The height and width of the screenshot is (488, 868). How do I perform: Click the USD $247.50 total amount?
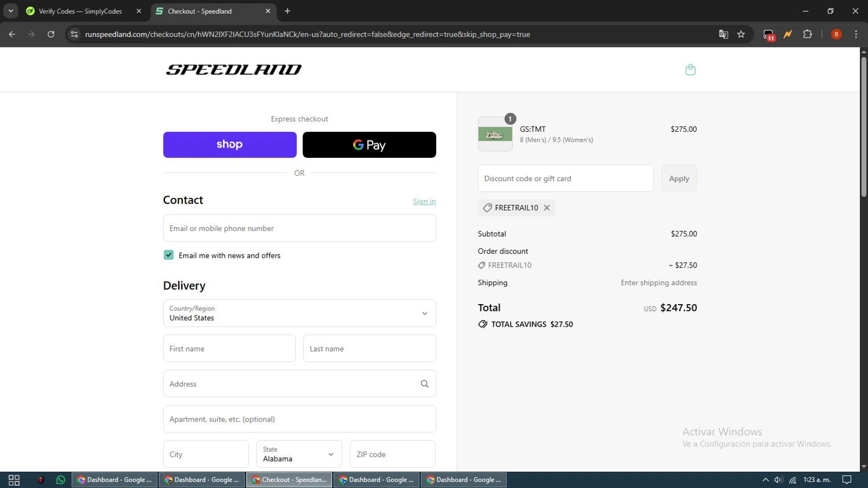pyautogui.click(x=671, y=308)
